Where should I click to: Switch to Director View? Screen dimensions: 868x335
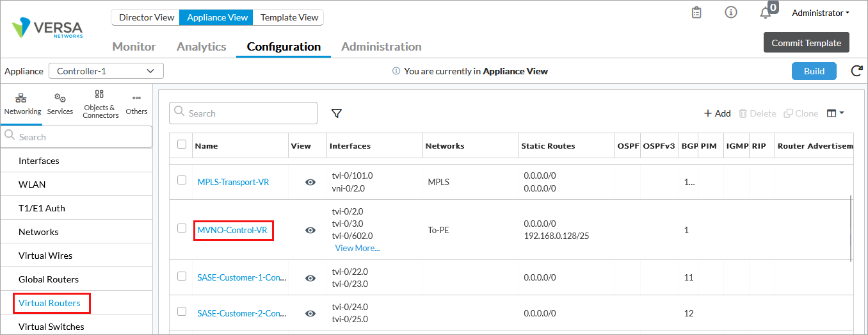pyautogui.click(x=147, y=17)
